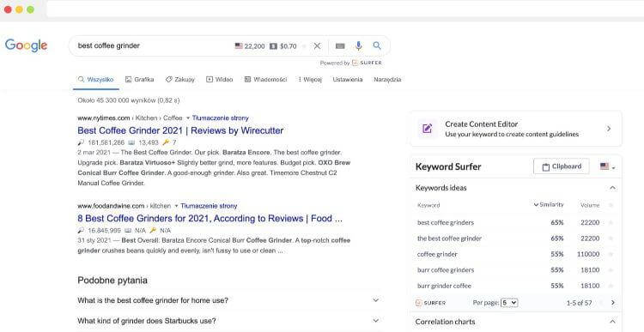Click the 'Keyword' column header
This screenshot has width=644, height=332.
(x=428, y=205)
